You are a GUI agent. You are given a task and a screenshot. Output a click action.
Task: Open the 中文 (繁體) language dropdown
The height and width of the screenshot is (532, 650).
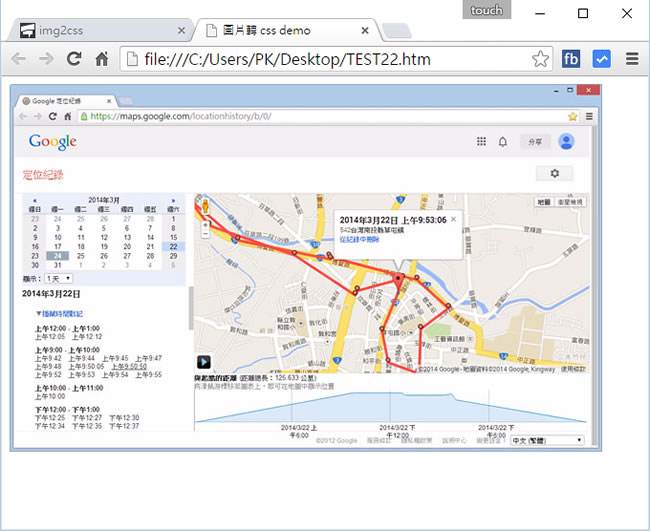(x=547, y=440)
